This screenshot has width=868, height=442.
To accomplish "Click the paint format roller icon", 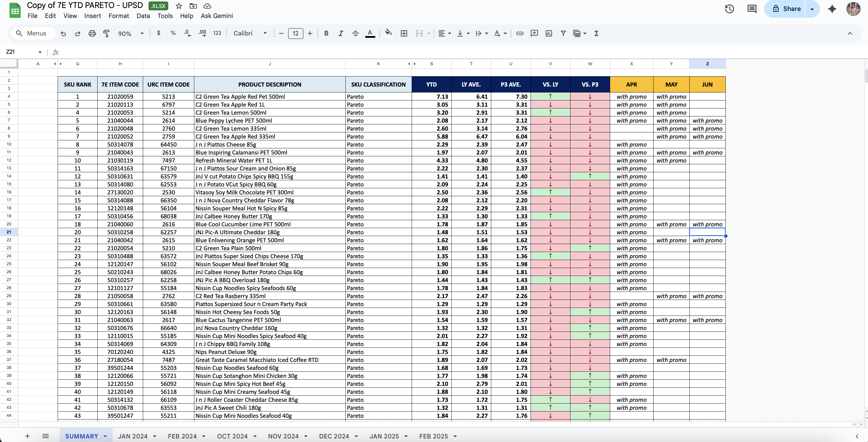I will [106, 33].
